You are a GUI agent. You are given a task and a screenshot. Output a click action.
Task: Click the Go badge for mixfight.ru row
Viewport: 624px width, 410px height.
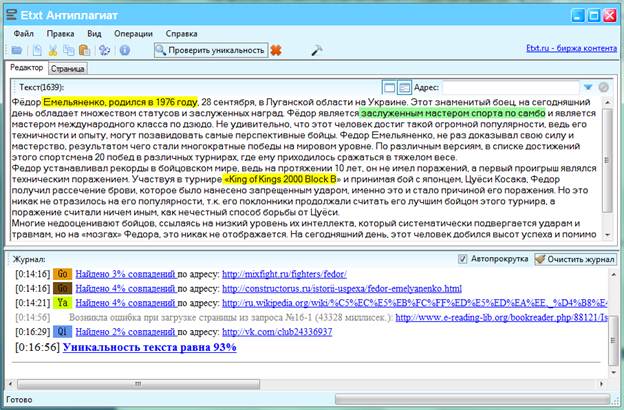[x=62, y=274]
